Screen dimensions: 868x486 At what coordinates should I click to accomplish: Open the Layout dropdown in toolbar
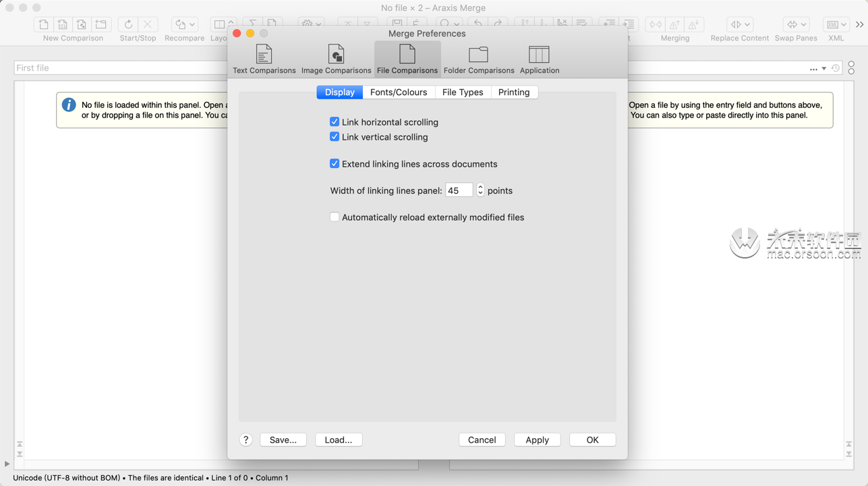coord(223,24)
